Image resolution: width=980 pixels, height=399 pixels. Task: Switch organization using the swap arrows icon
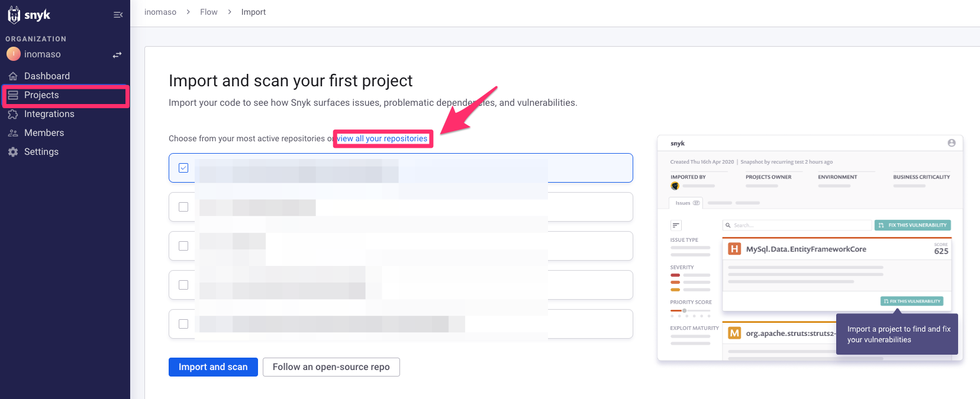[117, 55]
